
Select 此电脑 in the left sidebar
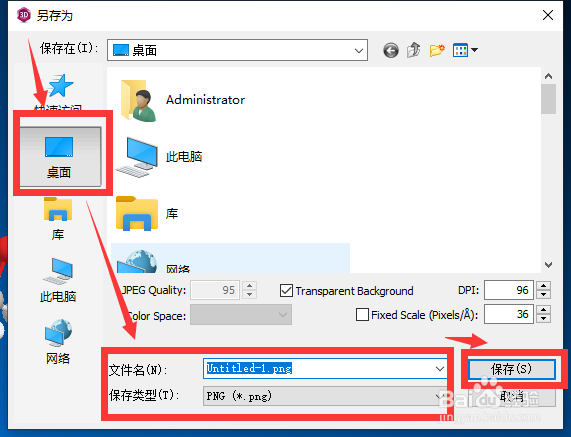click(58, 280)
